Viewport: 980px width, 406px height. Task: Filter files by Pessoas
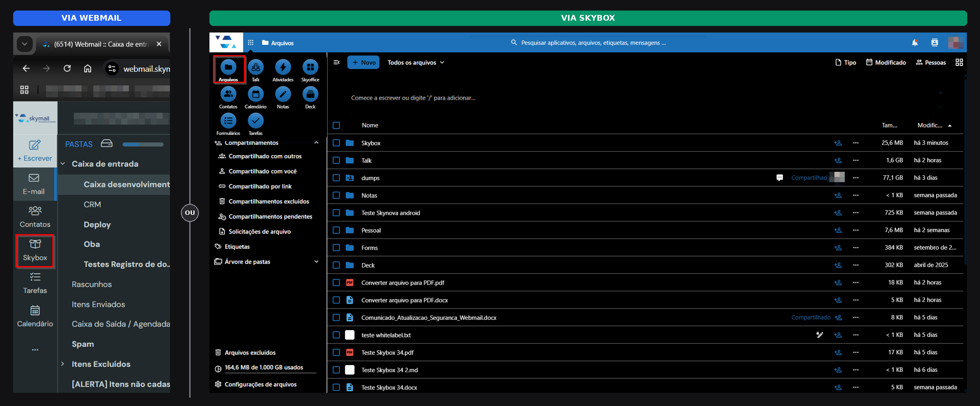pyautogui.click(x=931, y=62)
